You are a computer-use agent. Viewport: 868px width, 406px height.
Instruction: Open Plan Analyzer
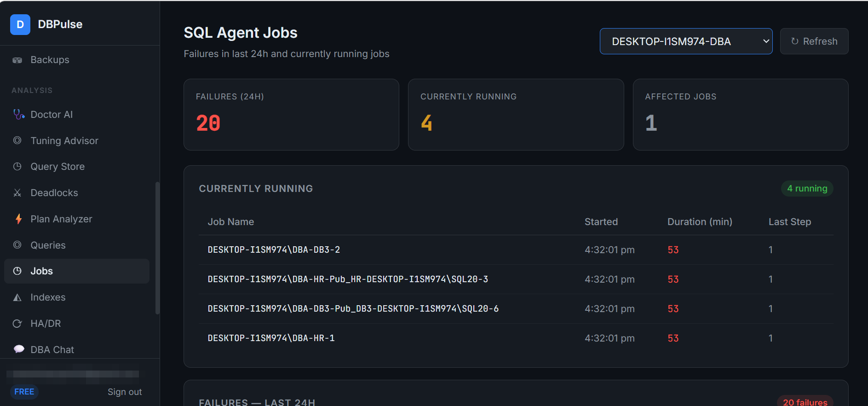77,219
